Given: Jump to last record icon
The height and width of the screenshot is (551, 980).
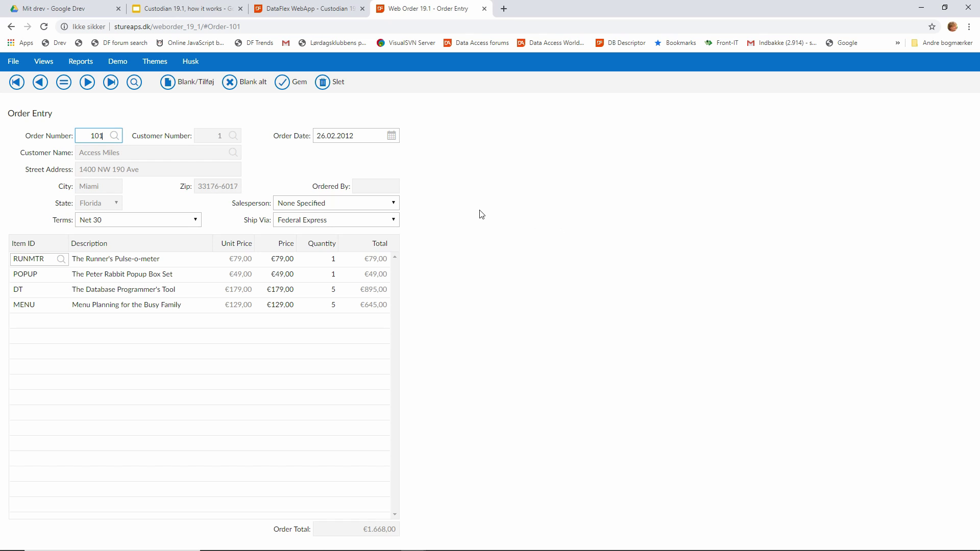Looking at the screenshot, I should coord(111,82).
